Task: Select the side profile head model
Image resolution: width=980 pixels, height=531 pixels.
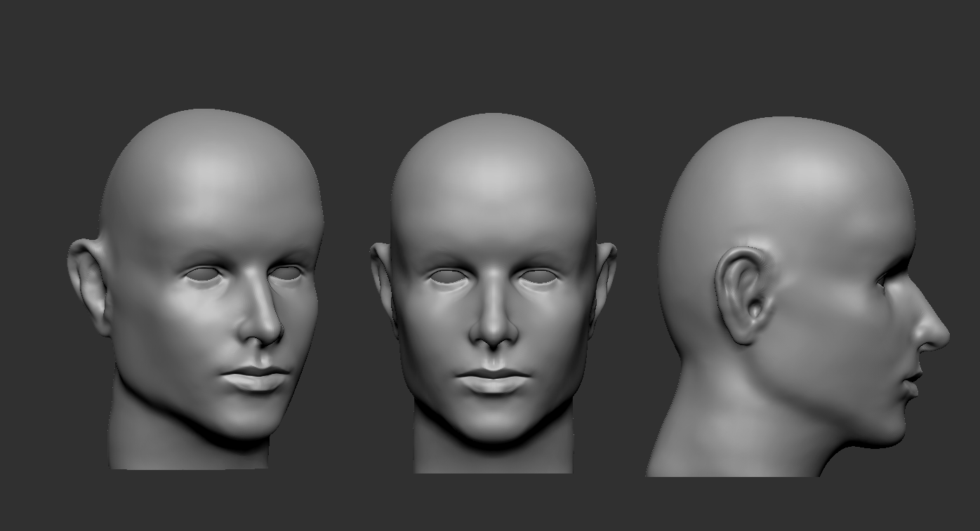Action: (x=797, y=297)
